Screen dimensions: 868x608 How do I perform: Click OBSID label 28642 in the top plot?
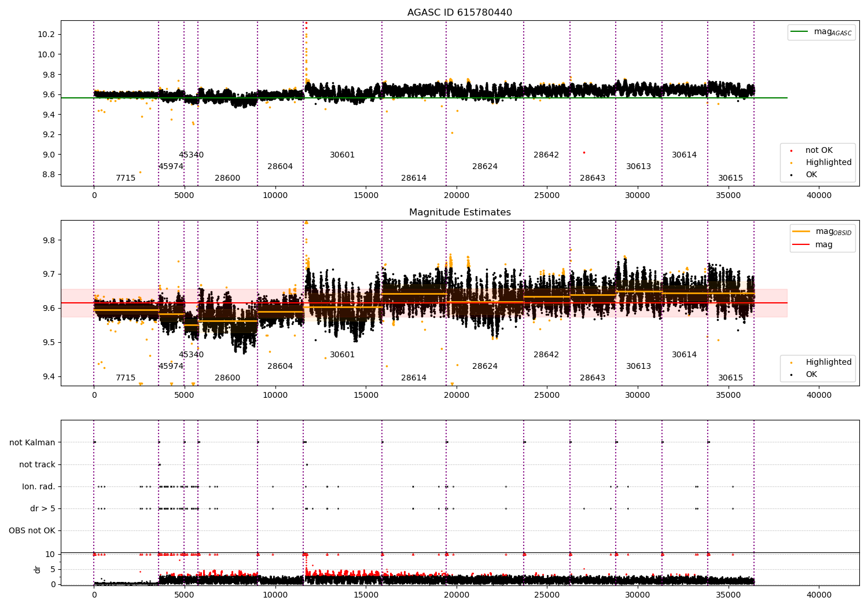[x=546, y=155]
